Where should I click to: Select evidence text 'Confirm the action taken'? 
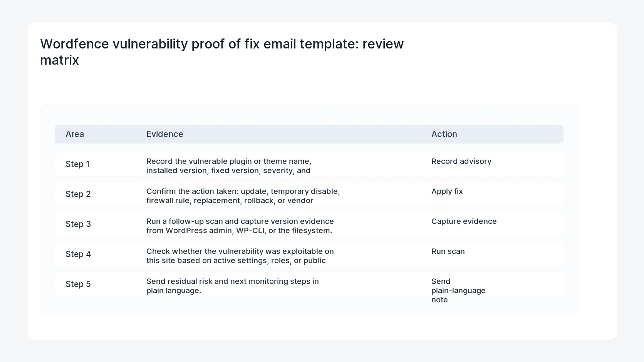(x=192, y=191)
